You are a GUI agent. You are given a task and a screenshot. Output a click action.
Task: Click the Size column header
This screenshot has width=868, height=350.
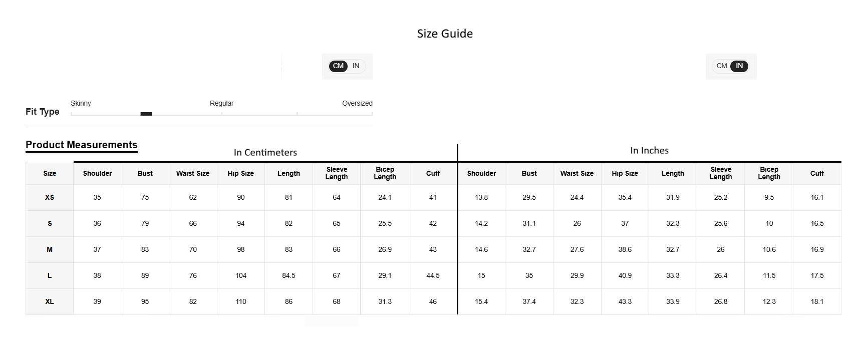click(50, 174)
